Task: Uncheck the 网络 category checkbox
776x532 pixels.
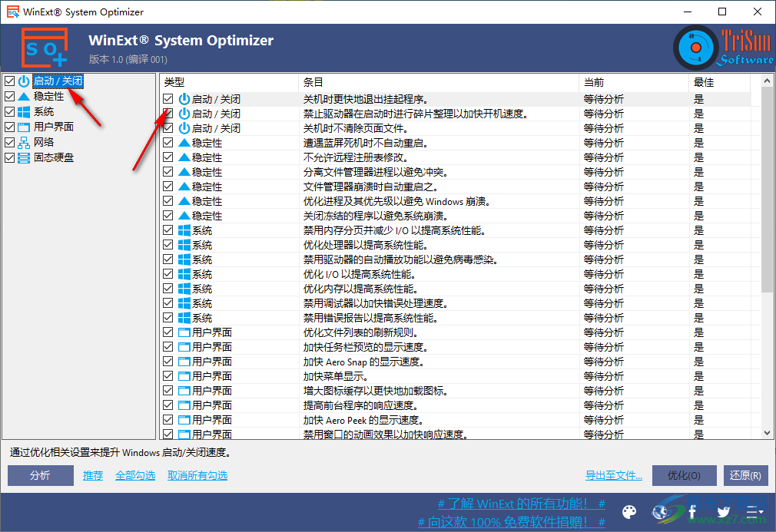Action: (x=9, y=142)
